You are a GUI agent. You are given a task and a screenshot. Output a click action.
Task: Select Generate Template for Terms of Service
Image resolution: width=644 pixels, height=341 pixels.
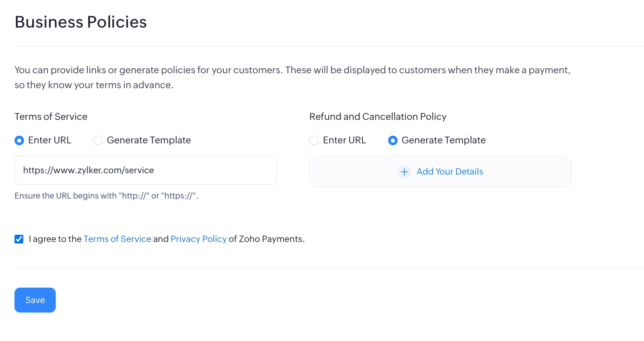(x=98, y=140)
